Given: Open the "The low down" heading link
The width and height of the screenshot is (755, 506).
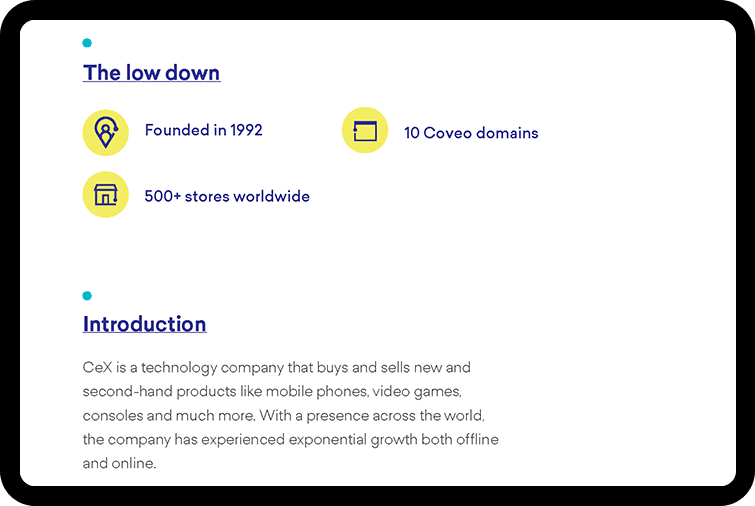Looking at the screenshot, I should coord(151,73).
